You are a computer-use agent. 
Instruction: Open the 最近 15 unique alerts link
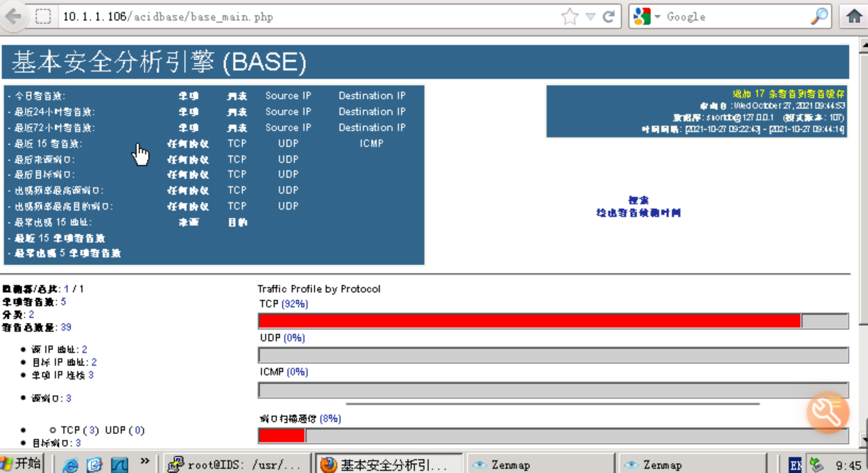[59, 239]
